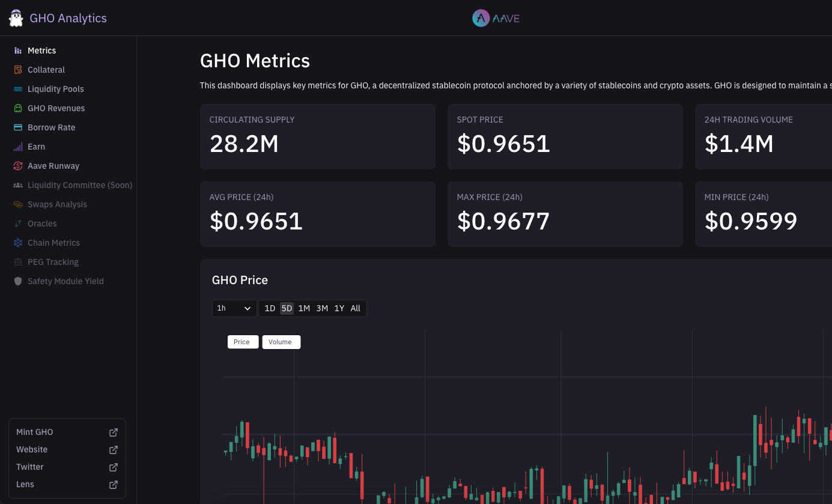Screen dimensions: 832x504
Task: Click the Chain Metrics nodes icon
Action: tap(18, 243)
